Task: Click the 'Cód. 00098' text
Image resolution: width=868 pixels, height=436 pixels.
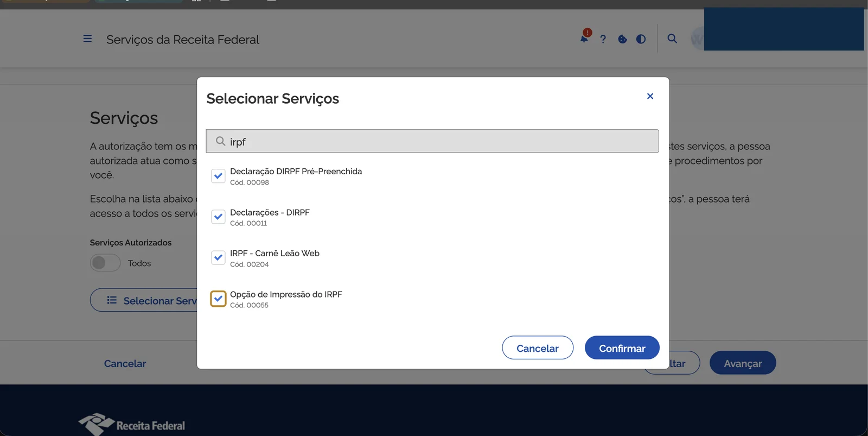Action: pyautogui.click(x=250, y=182)
